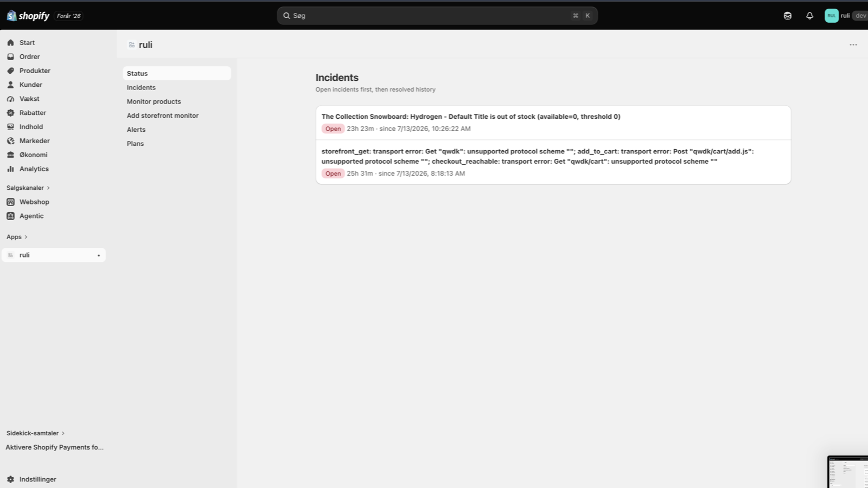Image resolution: width=868 pixels, height=488 pixels.
Task: Click the picture-in-picture thumbnail preview
Action: 847,472
